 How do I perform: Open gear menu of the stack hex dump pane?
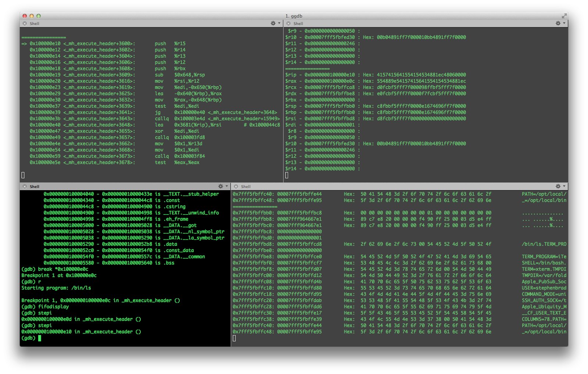(x=560, y=186)
